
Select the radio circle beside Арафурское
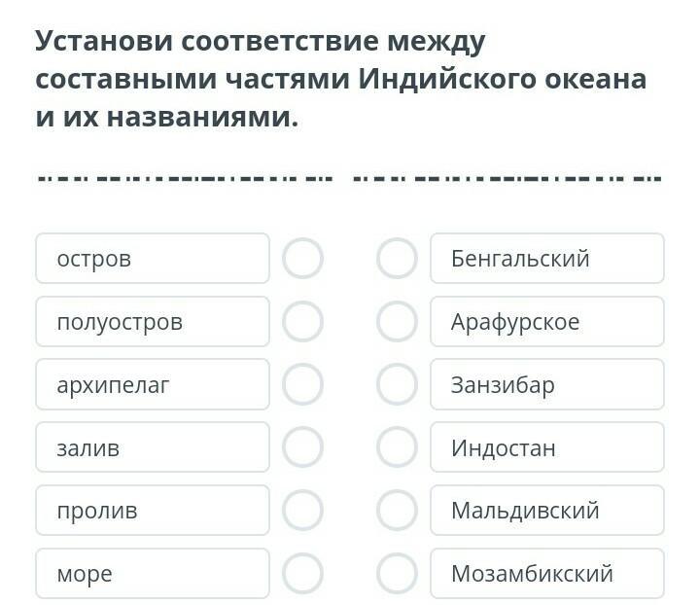pos(397,322)
